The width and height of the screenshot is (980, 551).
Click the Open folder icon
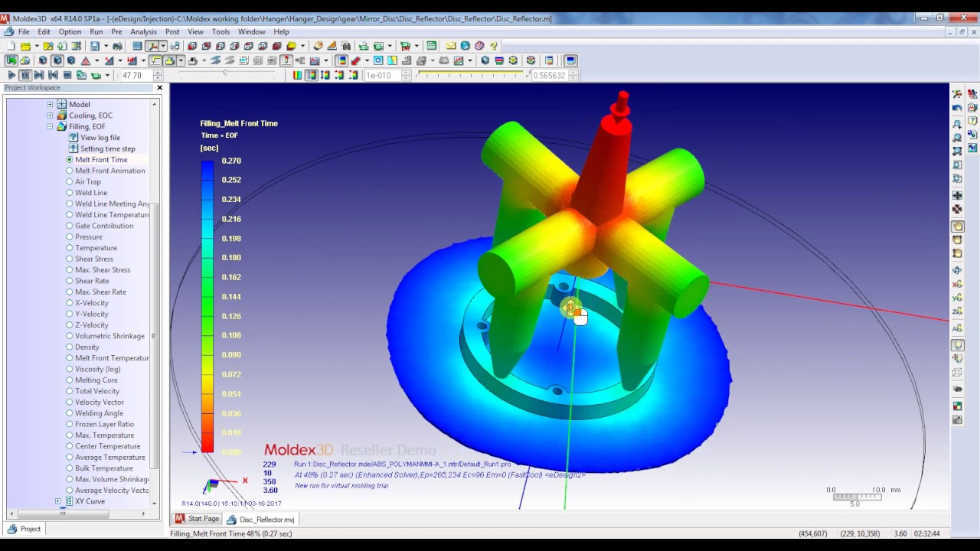25,46
